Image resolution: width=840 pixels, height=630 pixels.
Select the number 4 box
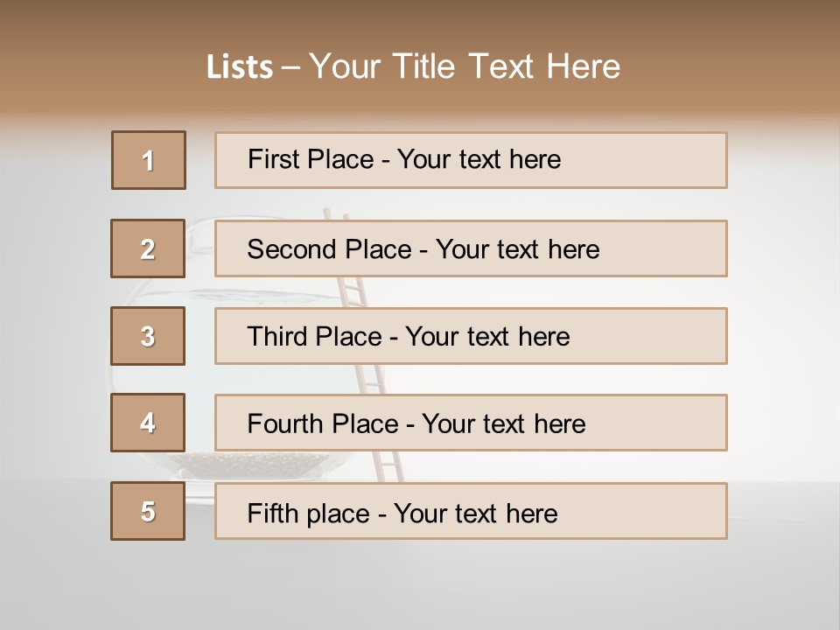(149, 423)
